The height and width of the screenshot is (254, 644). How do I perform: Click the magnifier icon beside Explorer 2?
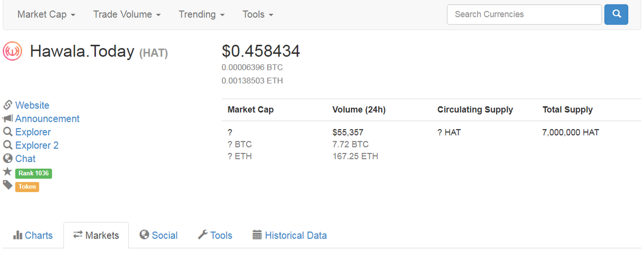click(x=8, y=145)
